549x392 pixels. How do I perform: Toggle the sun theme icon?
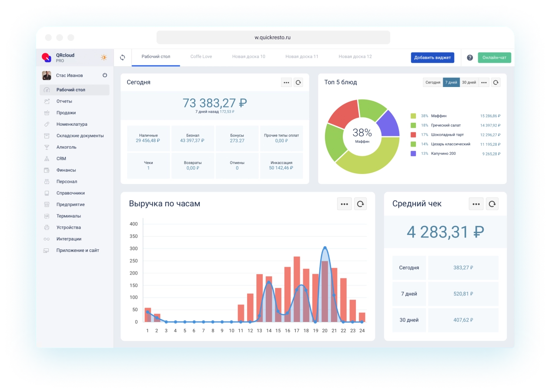[104, 57]
